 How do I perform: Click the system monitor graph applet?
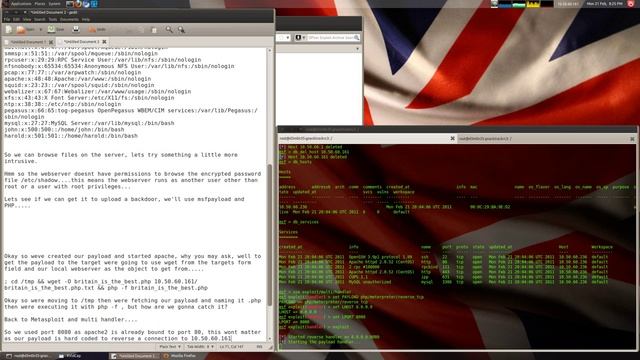click(x=522, y=4)
